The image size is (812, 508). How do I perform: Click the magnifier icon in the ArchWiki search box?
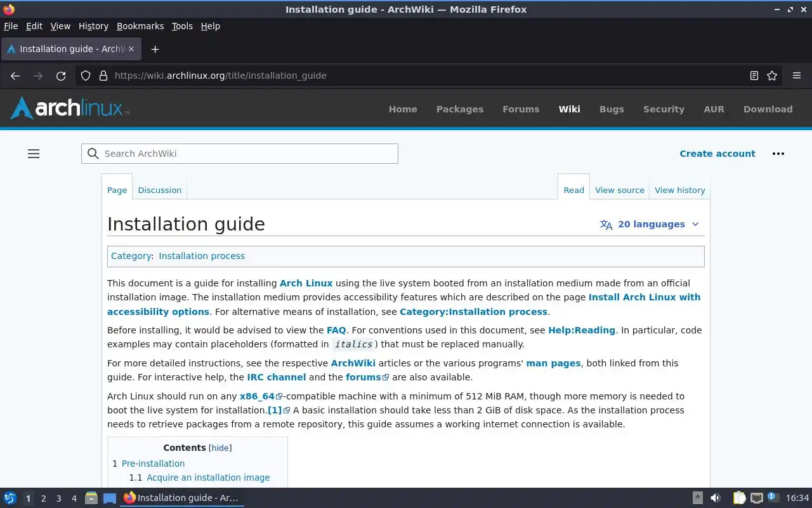pyautogui.click(x=93, y=154)
